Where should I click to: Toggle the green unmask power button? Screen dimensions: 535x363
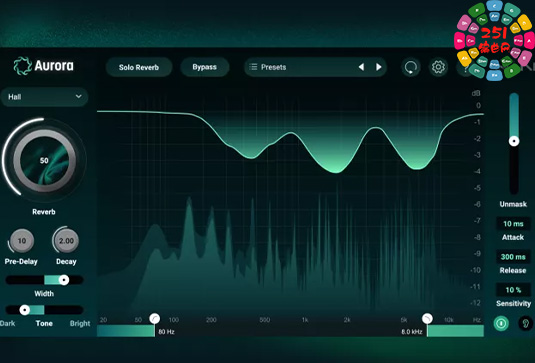[x=501, y=323]
